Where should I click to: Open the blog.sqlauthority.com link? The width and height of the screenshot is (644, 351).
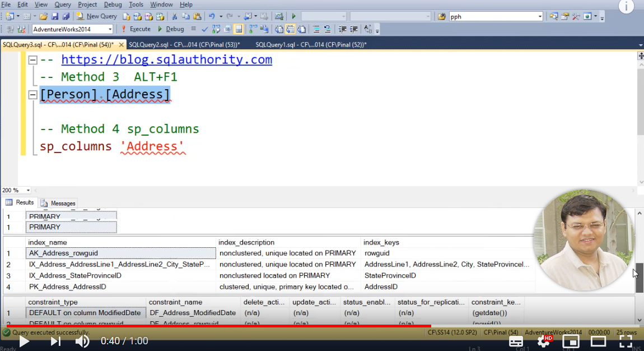tap(167, 59)
